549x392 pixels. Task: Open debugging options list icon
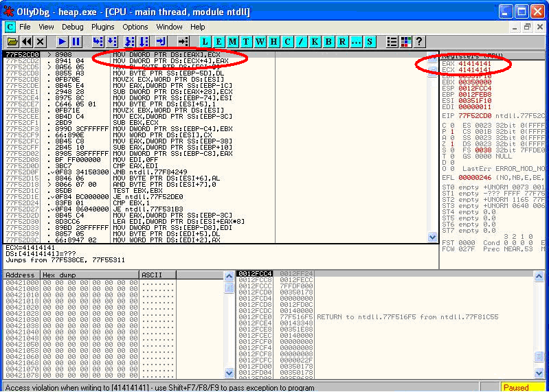[392, 42]
